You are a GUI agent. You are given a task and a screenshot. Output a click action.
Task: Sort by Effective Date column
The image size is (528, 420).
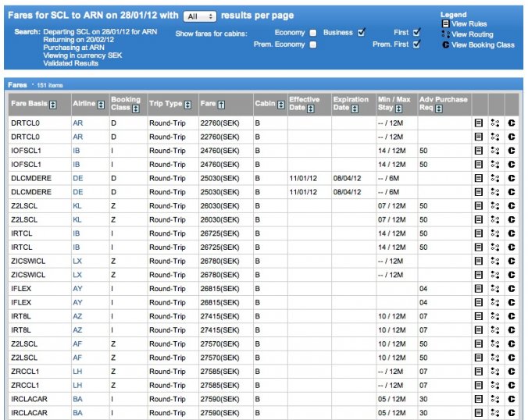click(310, 109)
